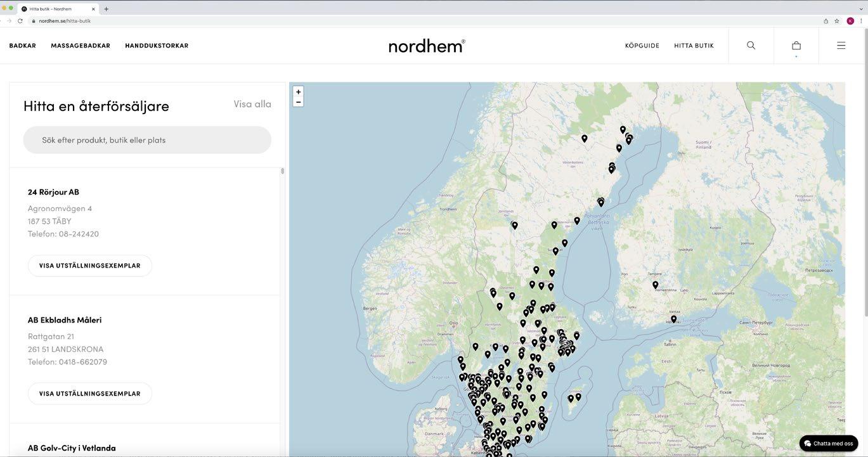Select the store name 24 Rörjour AB

[x=53, y=192]
